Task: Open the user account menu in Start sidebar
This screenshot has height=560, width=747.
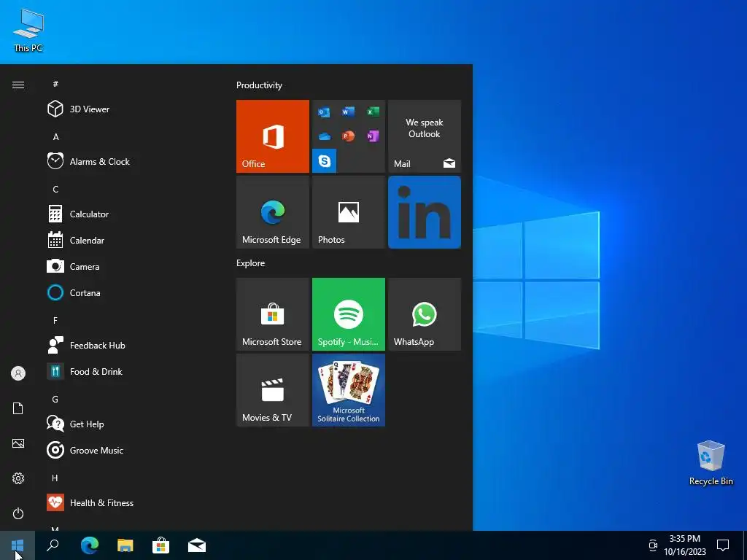Action: 18,373
